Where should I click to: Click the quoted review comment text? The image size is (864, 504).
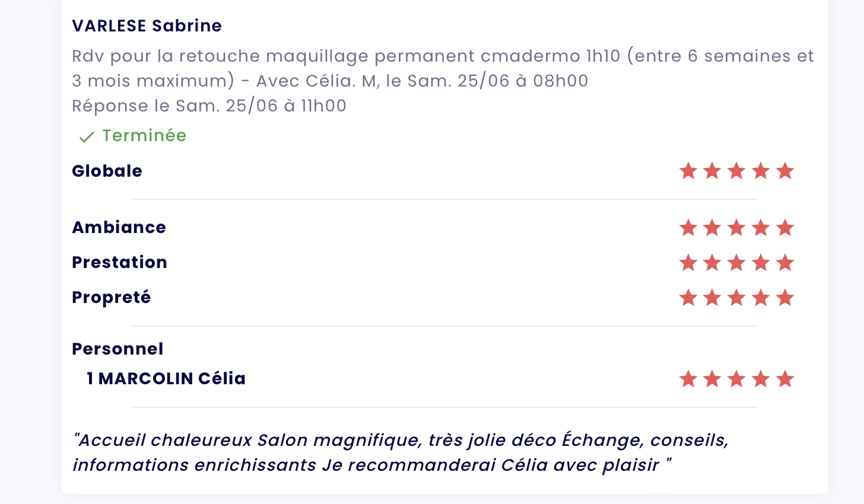[x=401, y=452]
